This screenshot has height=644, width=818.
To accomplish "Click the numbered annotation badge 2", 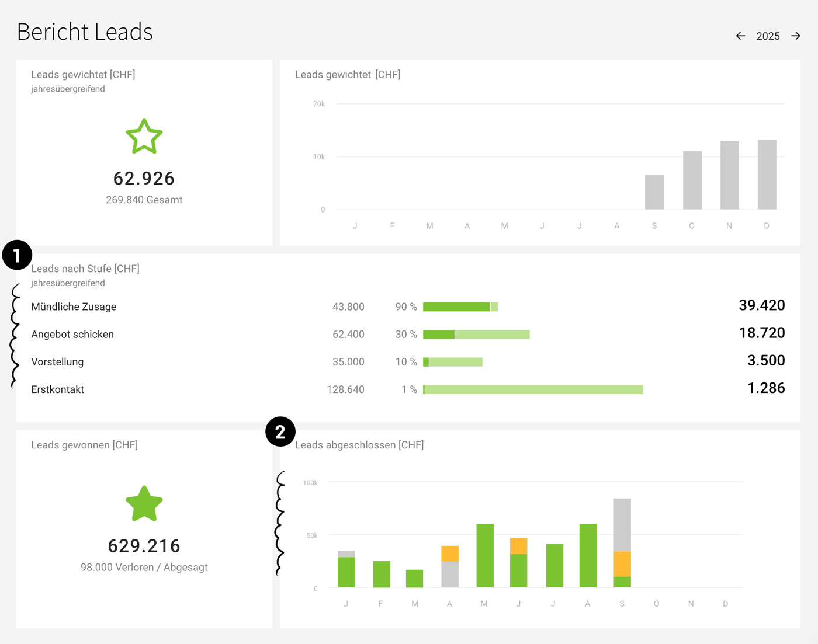I will [x=281, y=431].
